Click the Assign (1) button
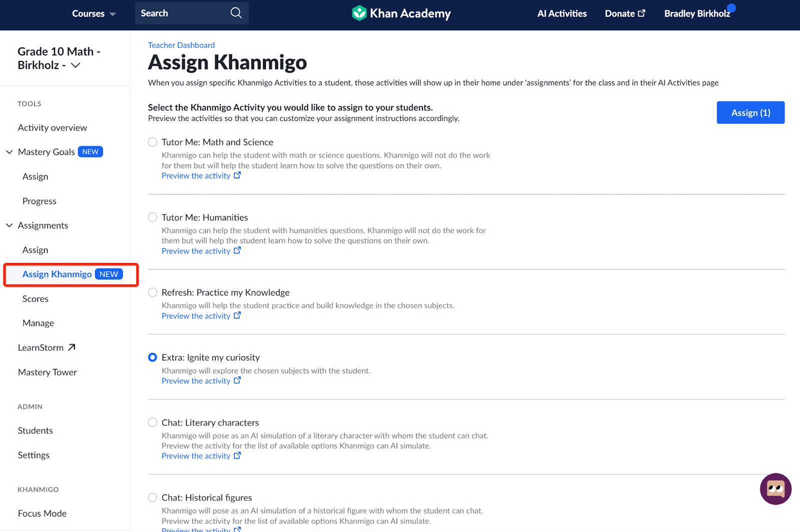The image size is (800, 532). tap(750, 112)
